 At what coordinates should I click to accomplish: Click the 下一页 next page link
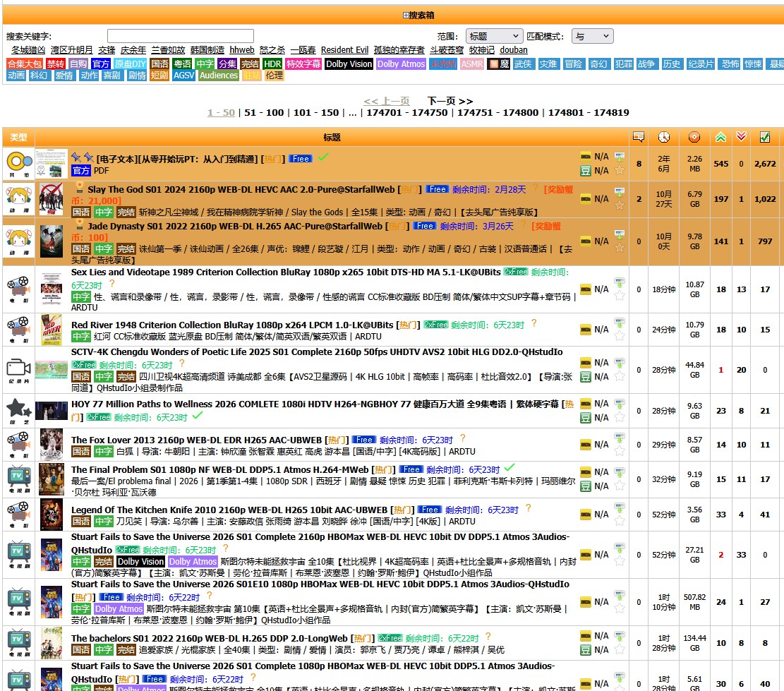point(450,101)
